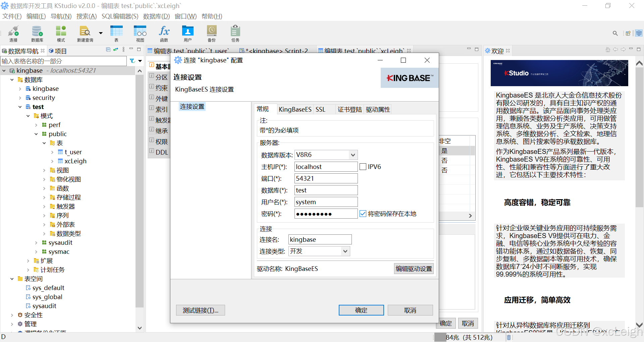Click the 连接 (Connection) toolbar icon
The image size is (644, 342).
[x=13, y=33]
